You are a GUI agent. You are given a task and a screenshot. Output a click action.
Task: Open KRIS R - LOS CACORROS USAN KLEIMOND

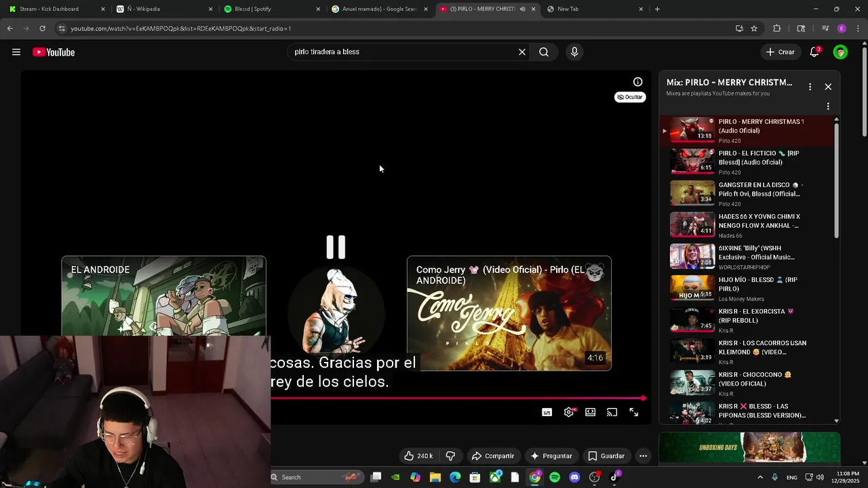[x=746, y=352]
